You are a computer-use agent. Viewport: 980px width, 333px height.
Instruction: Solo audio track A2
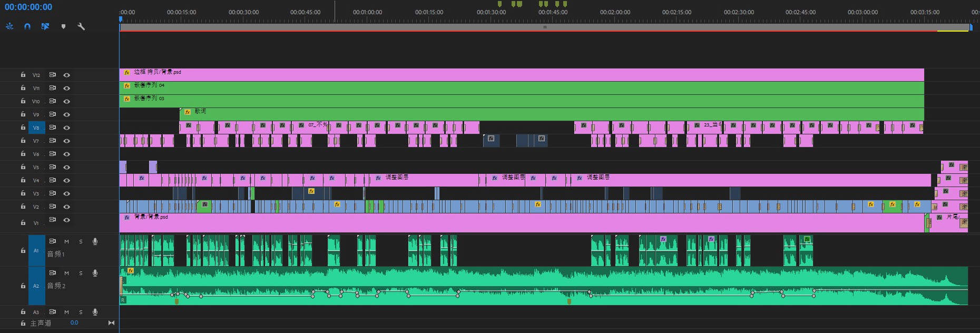[x=81, y=273]
